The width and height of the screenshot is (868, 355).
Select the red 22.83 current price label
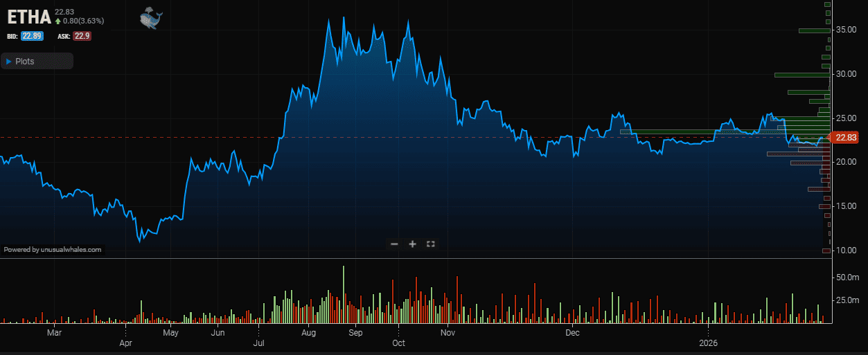(846, 138)
